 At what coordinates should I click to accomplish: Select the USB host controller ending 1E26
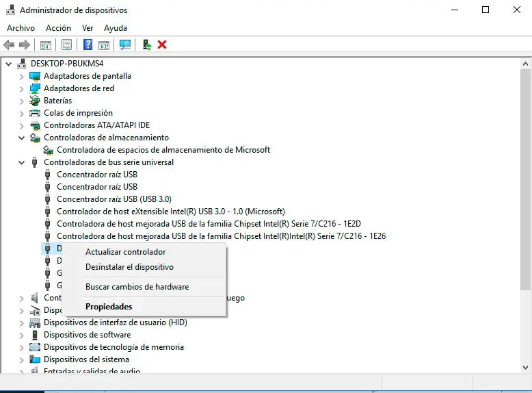click(222, 236)
